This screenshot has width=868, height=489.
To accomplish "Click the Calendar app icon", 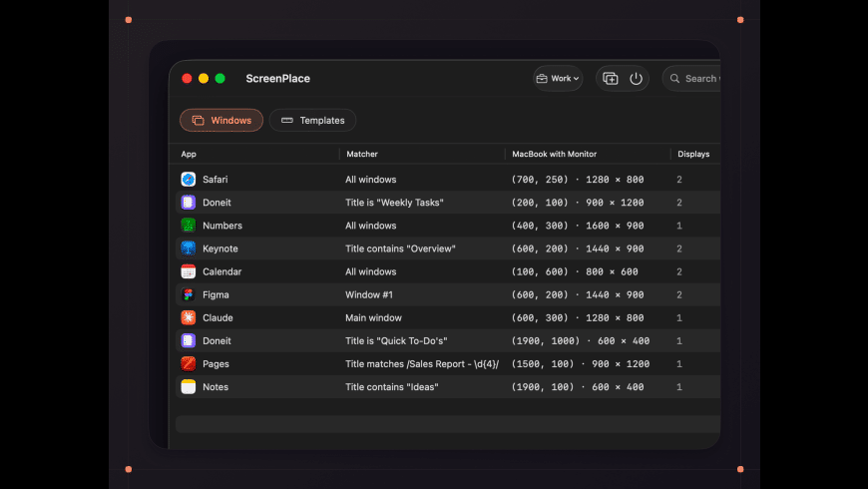I will click(189, 271).
